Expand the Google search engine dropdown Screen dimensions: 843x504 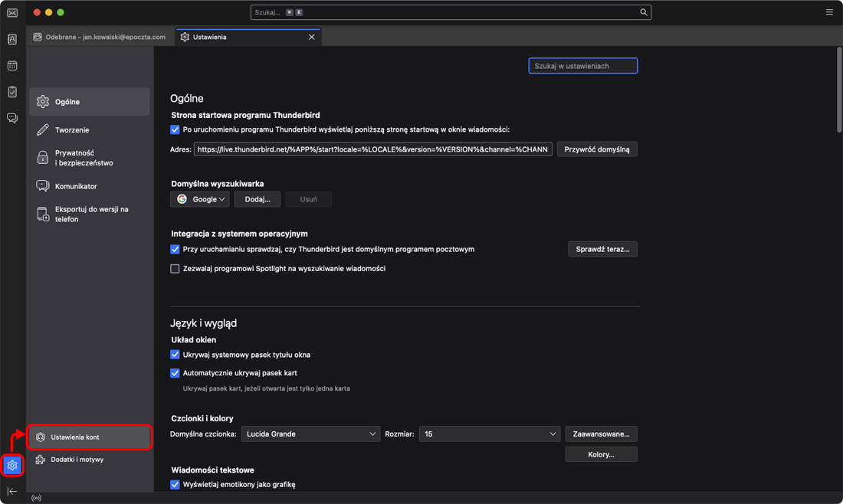click(200, 199)
